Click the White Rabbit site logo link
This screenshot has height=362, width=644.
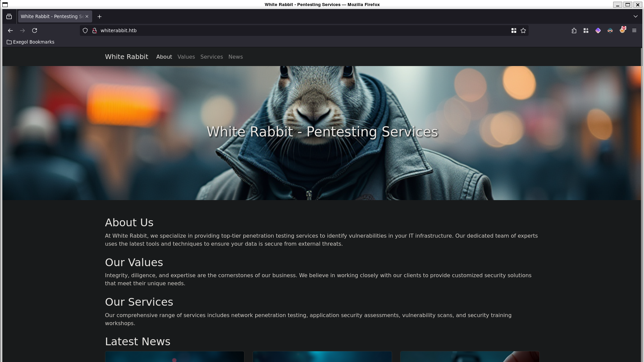point(126,57)
